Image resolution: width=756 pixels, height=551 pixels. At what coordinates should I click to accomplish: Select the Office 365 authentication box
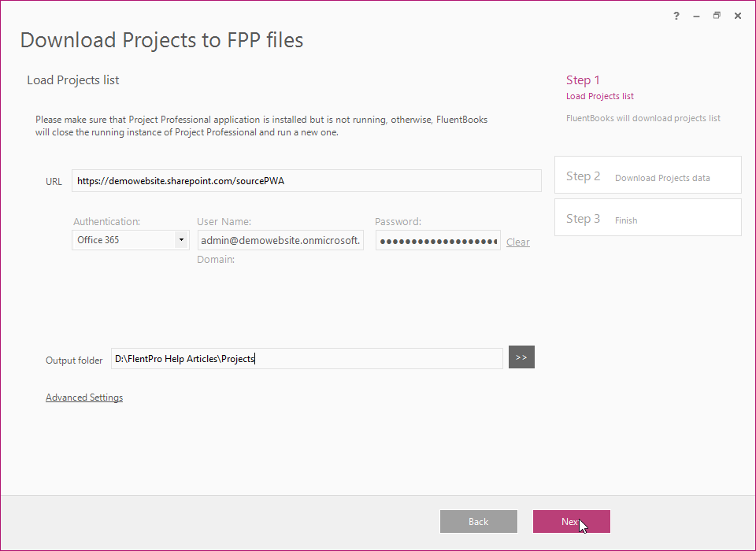coord(130,239)
